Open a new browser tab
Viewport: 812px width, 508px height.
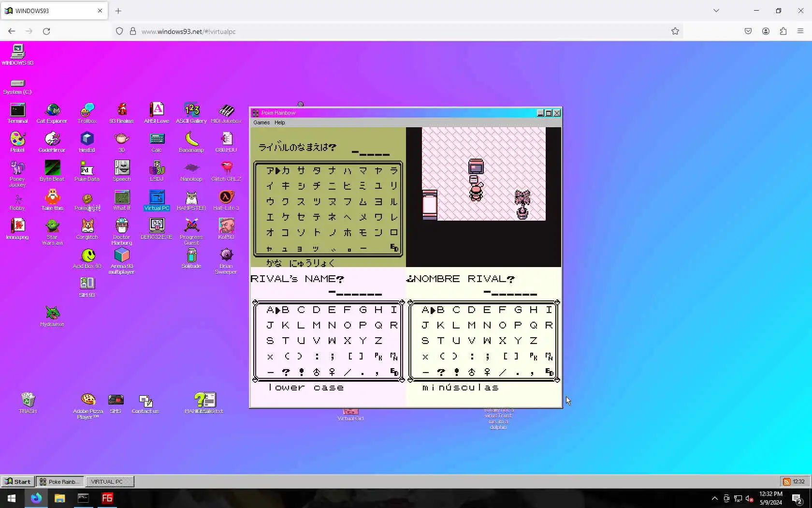tap(118, 11)
